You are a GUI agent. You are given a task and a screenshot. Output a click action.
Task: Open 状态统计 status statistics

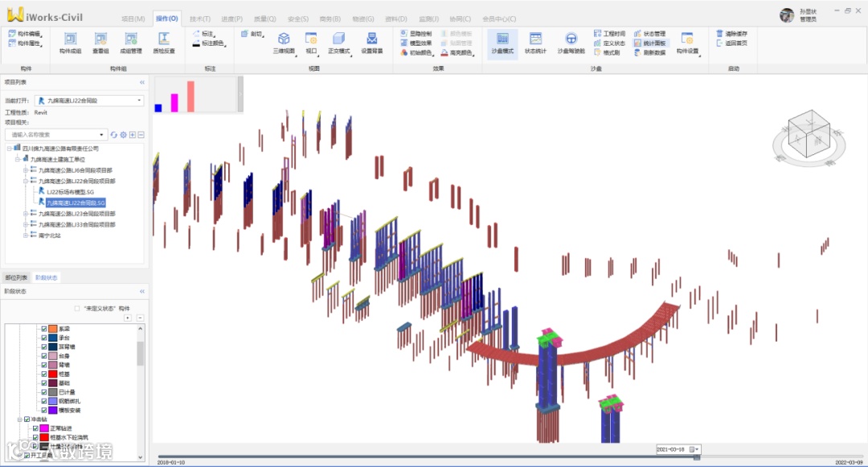[535, 43]
